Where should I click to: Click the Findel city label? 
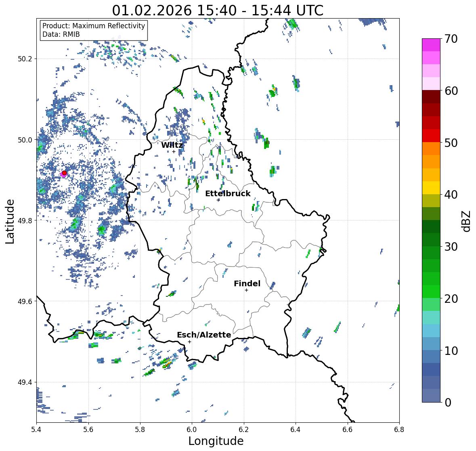click(x=247, y=283)
